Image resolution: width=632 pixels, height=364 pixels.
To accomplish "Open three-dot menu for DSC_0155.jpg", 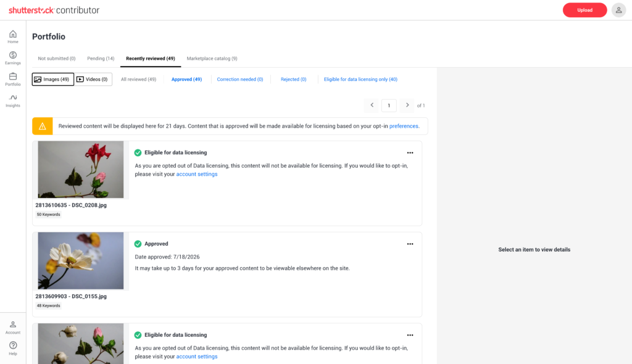I will click(410, 244).
